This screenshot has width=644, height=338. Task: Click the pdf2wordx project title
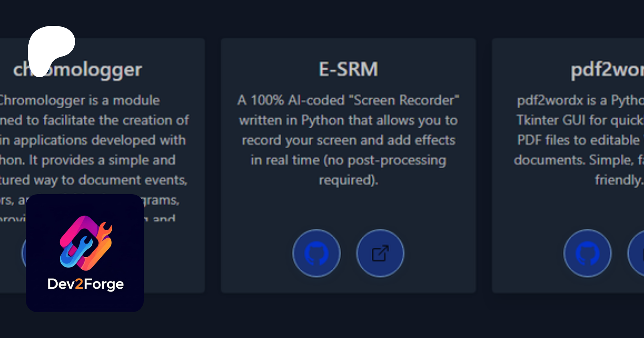tap(606, 69)
